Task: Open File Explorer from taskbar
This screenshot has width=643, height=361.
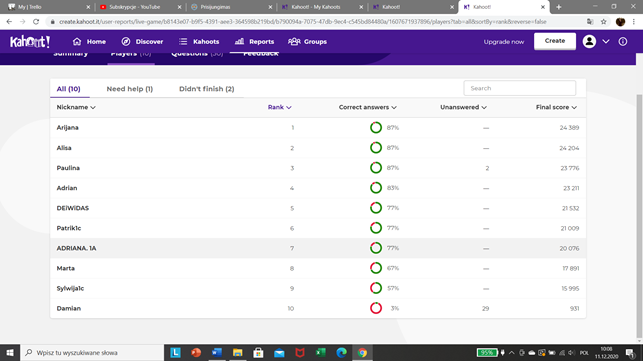Action: pyautogui.click(x=237, y=352)
